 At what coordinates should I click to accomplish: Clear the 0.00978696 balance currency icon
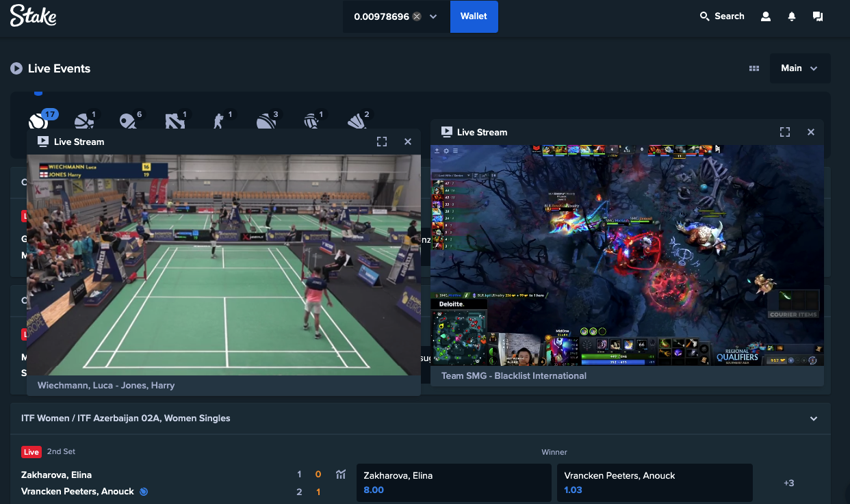tap(417, 16)
